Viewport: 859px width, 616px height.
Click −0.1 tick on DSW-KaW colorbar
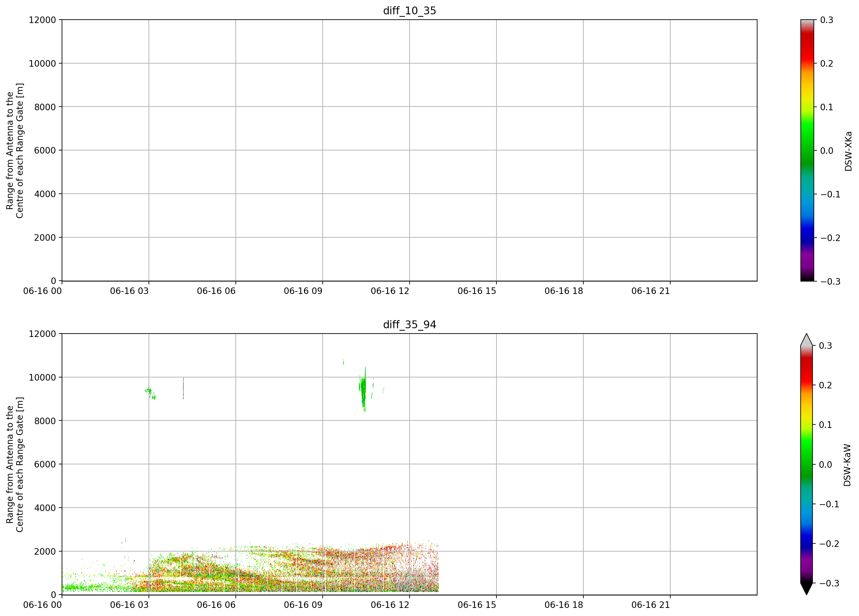(x=829, y=504)
